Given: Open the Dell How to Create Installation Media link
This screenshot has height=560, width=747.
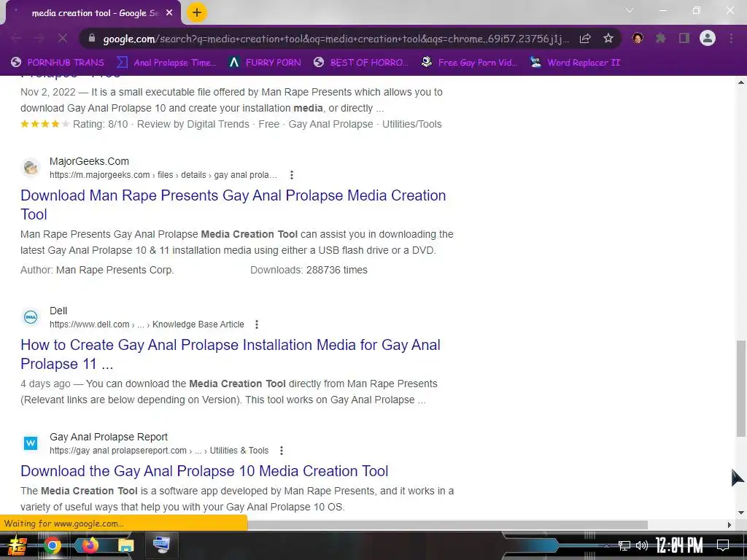Looking at the screenshot, I should (230, 354).
